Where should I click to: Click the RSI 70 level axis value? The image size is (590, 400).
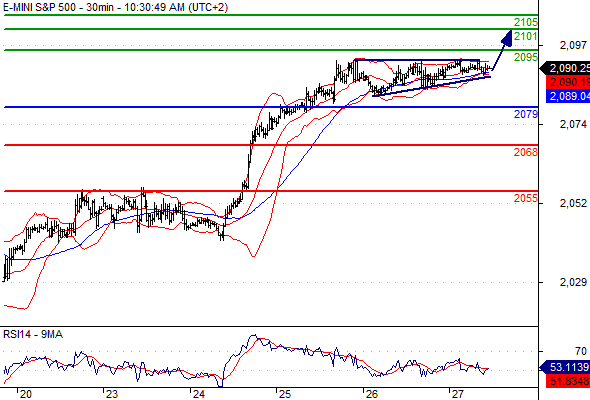581,351
